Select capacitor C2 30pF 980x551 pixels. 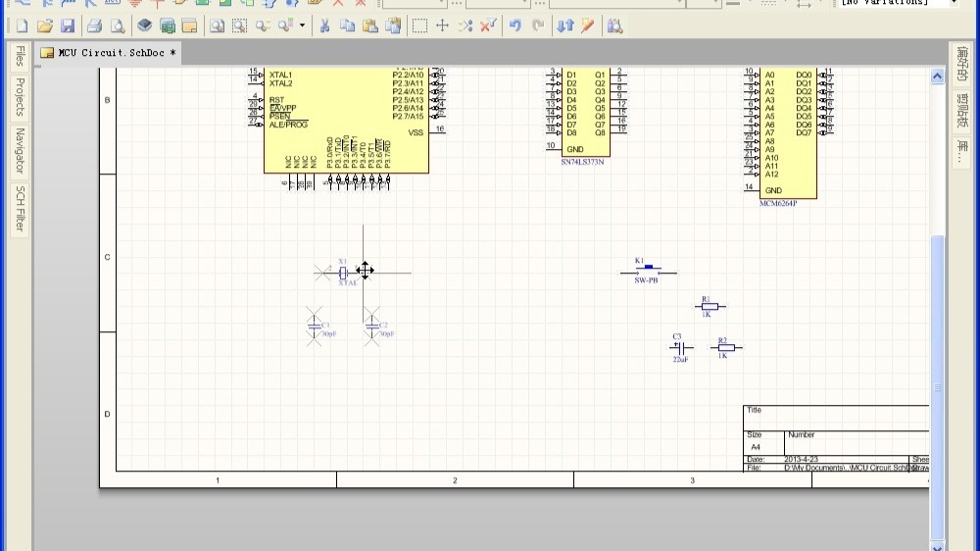tap(371, 326)
